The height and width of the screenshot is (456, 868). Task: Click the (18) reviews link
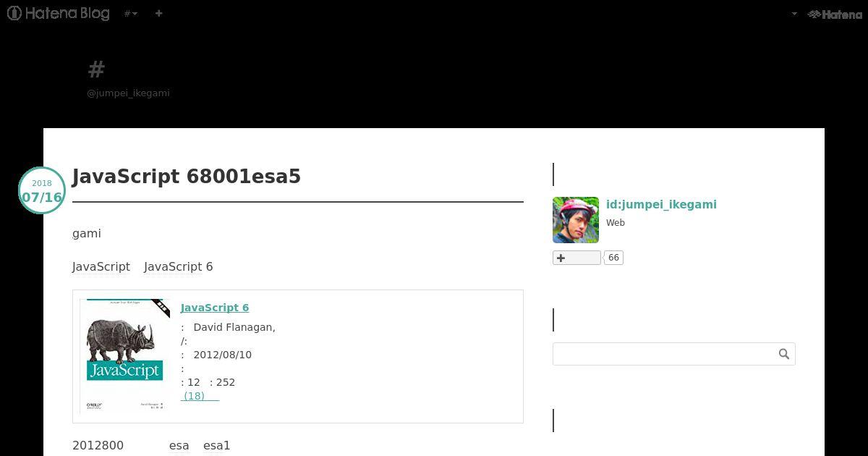pos(200,396)
